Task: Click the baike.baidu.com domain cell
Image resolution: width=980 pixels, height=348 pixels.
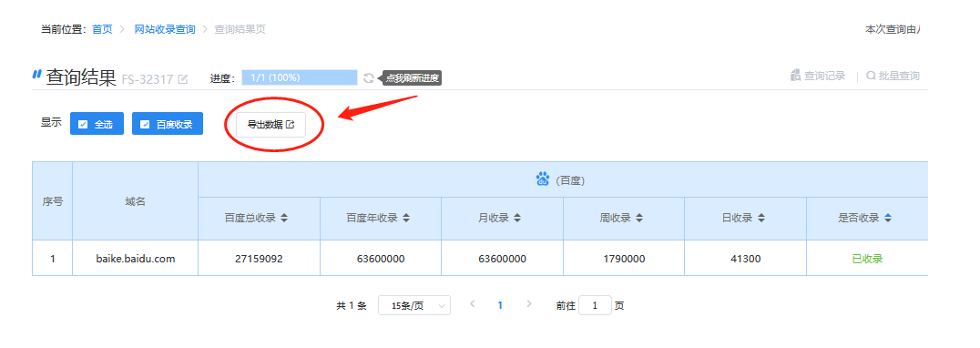Action: tap(136, 258)
